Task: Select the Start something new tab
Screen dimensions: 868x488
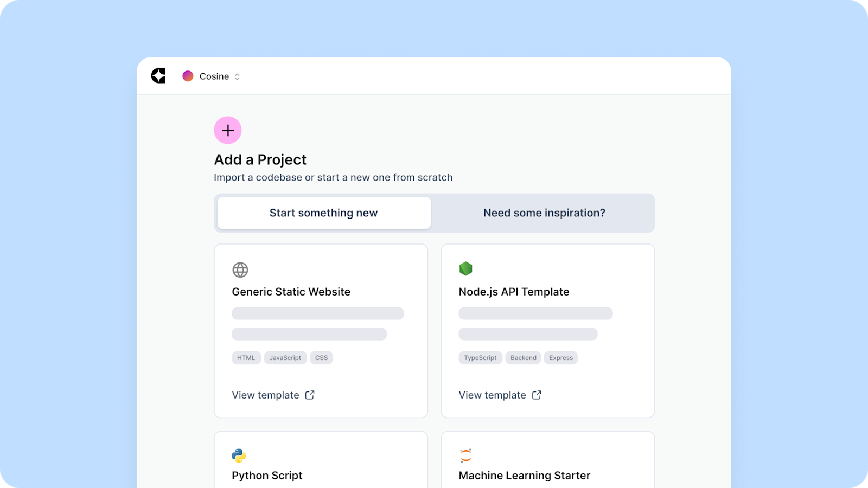Action: pyautogui.click(x=323, y=213)
